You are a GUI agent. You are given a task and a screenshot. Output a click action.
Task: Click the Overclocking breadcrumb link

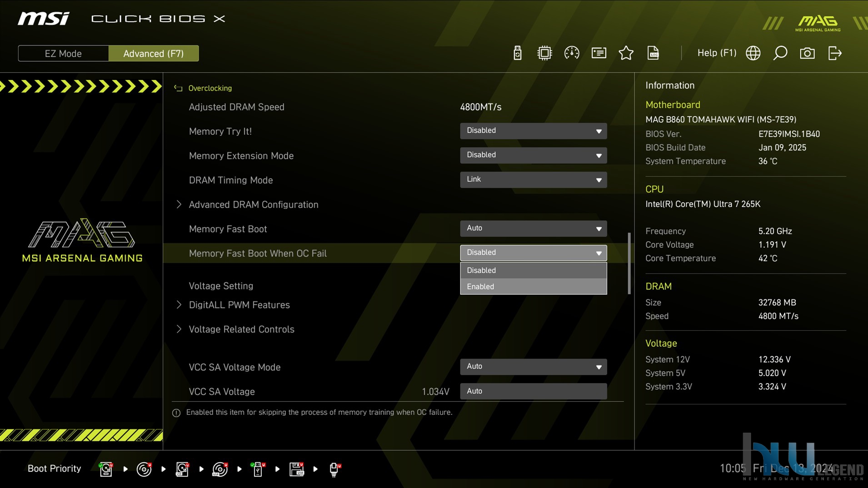point(210,88)
